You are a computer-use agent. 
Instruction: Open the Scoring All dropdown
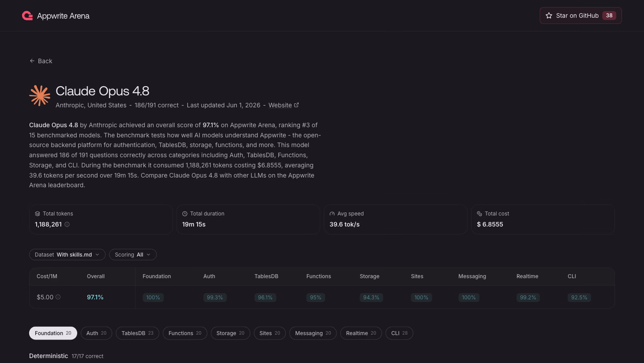(x=133, y=255)
